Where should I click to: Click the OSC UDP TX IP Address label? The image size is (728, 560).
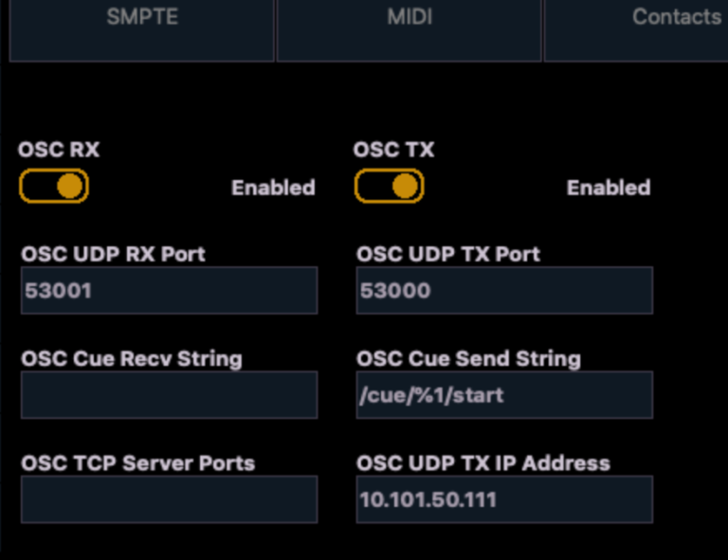click(x=482, y=463)
